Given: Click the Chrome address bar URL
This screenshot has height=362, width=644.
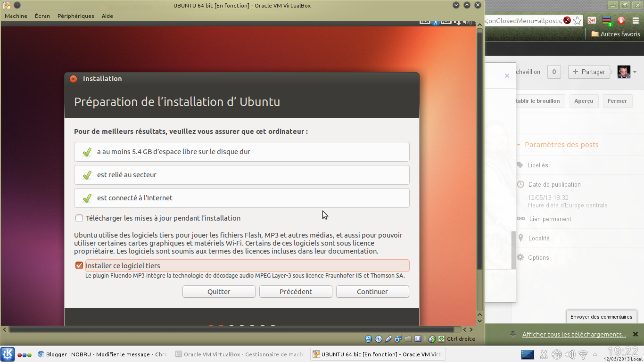Looking at the screenshot, I should (524, 21).
